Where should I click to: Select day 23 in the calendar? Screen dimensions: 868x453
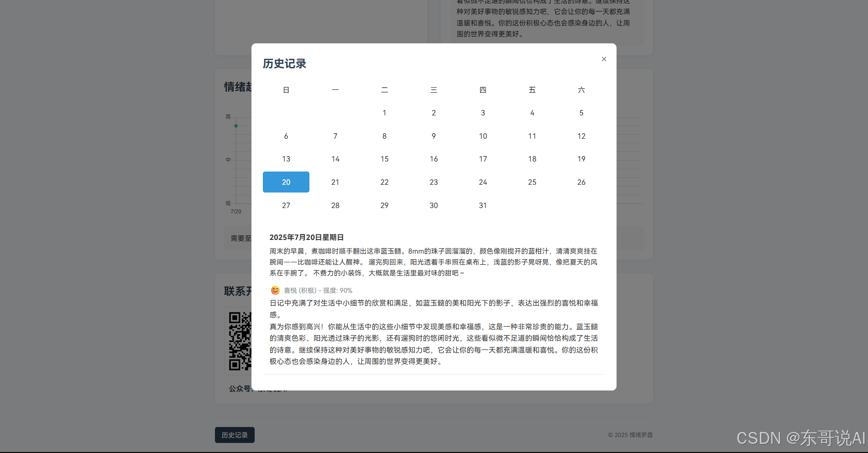pyautogui.click(x=434, y=182)
